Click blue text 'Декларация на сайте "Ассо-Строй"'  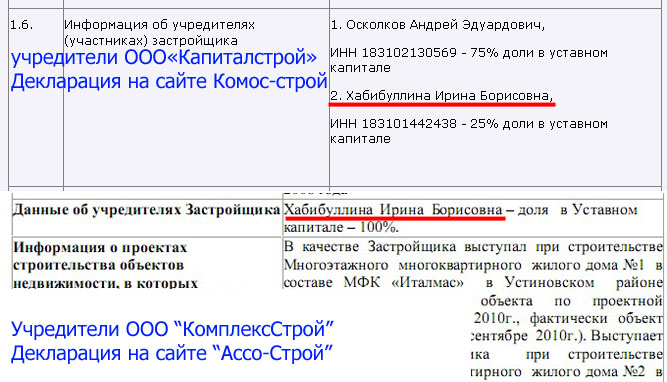[x=171, y=353]
